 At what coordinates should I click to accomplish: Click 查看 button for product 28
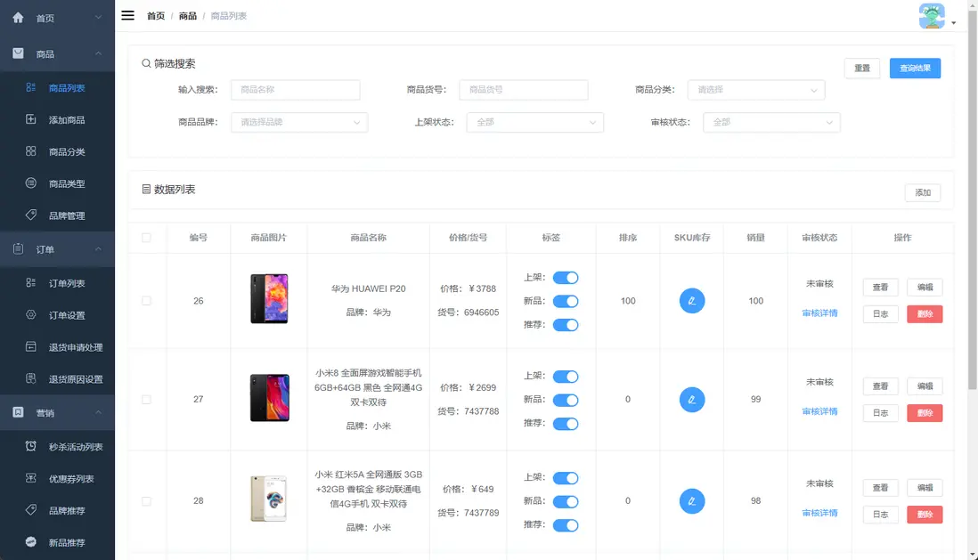pos(880,488)
